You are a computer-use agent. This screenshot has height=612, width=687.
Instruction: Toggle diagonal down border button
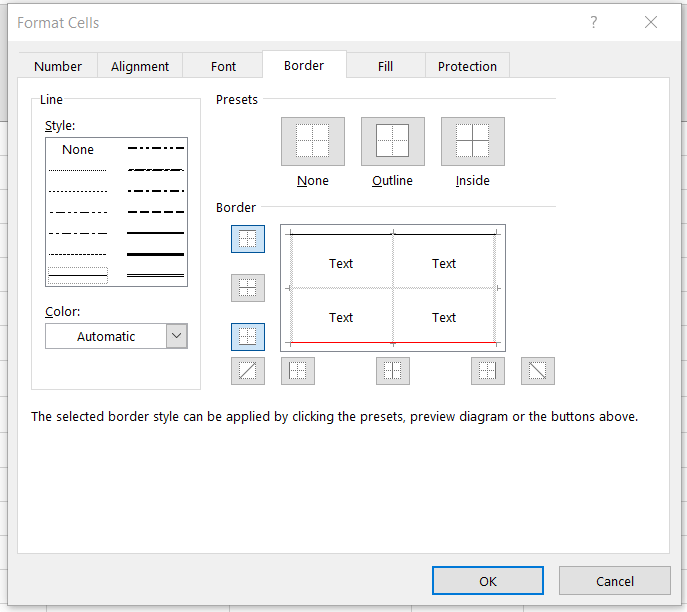538,371
